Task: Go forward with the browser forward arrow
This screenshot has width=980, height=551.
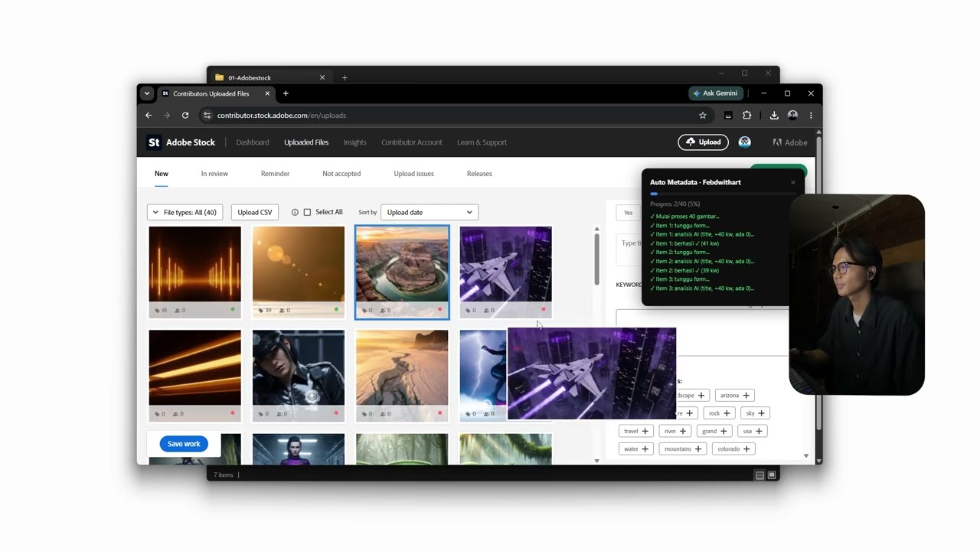Action: coord(167,116)
